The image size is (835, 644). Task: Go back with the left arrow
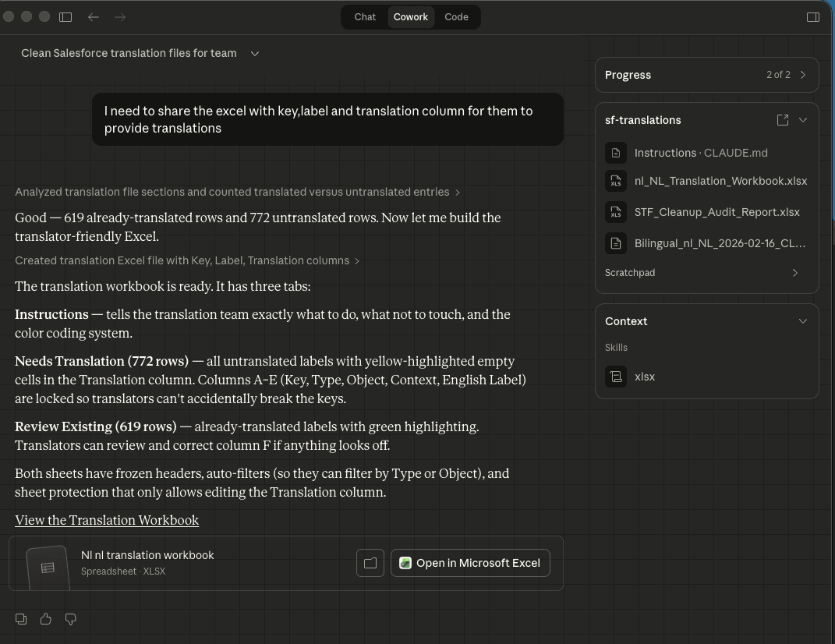pyautogui.click(x=94, y=16)
